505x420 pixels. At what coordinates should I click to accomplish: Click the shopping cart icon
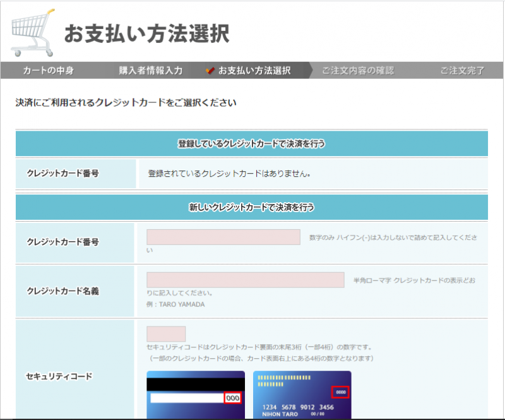32,32
